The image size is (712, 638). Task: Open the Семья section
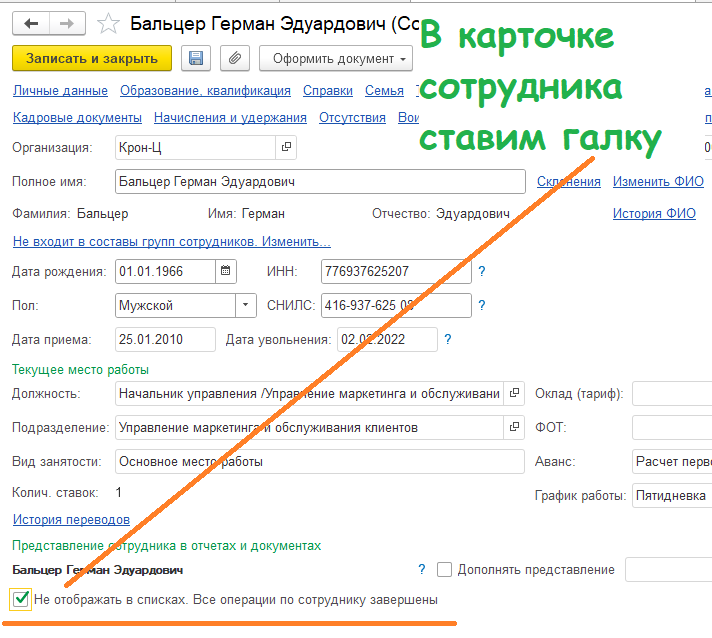[384, 91]
